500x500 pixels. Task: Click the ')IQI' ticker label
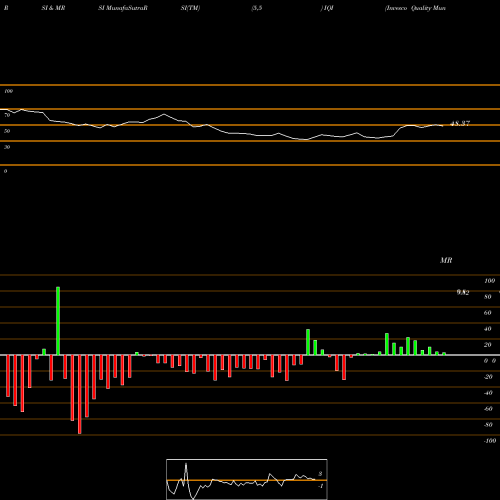(327, 8)
